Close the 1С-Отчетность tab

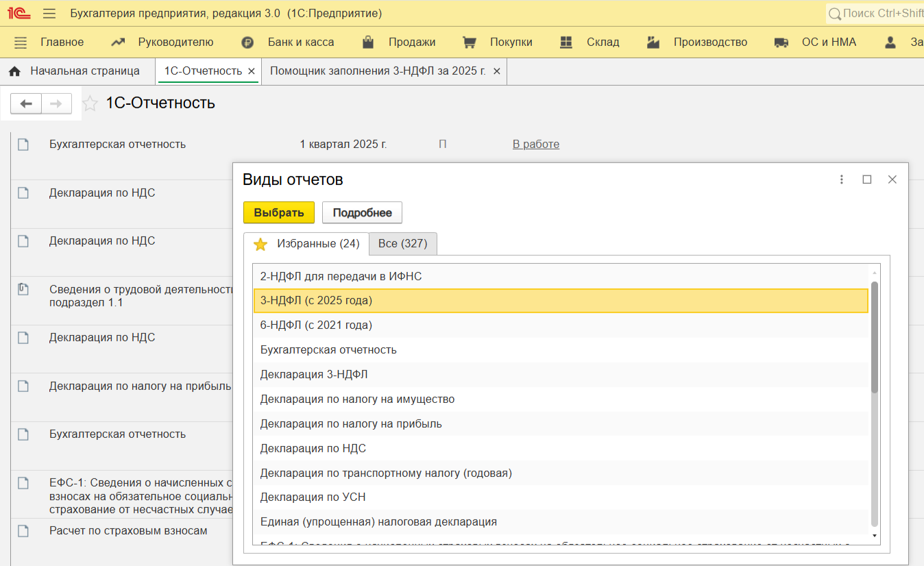(x=251, y=71)
